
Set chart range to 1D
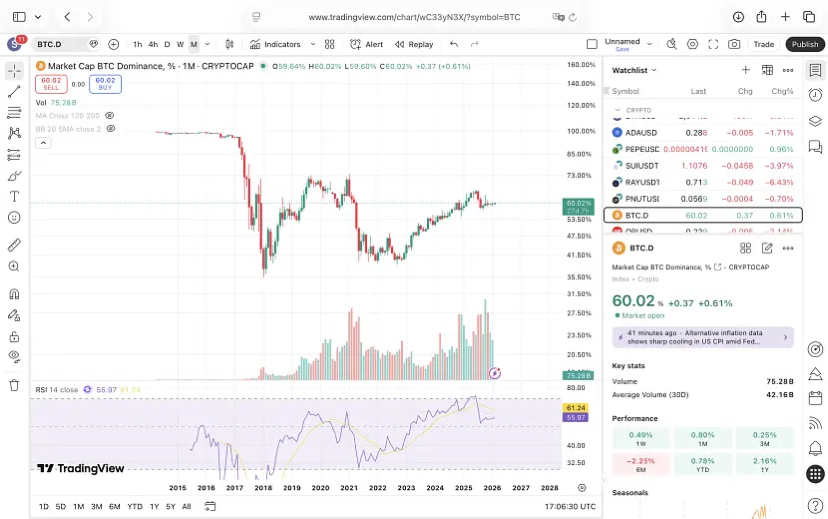[44, 507]
